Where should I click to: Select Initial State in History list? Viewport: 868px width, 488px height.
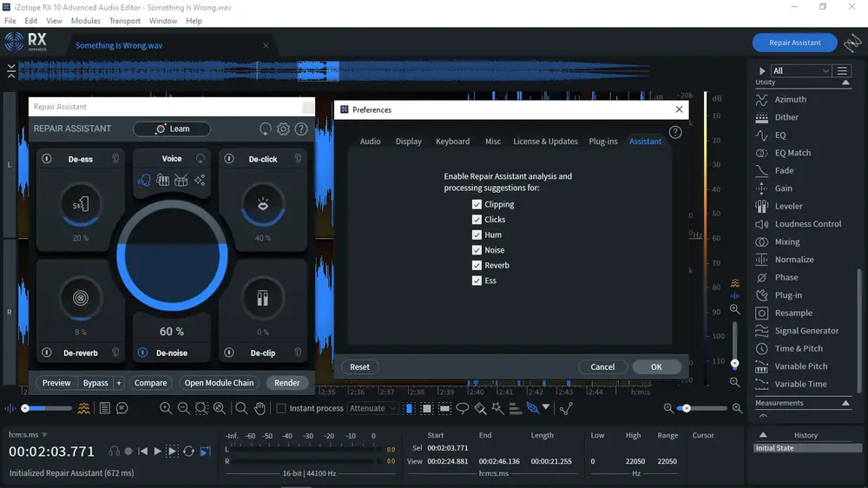tap(807, 448)
